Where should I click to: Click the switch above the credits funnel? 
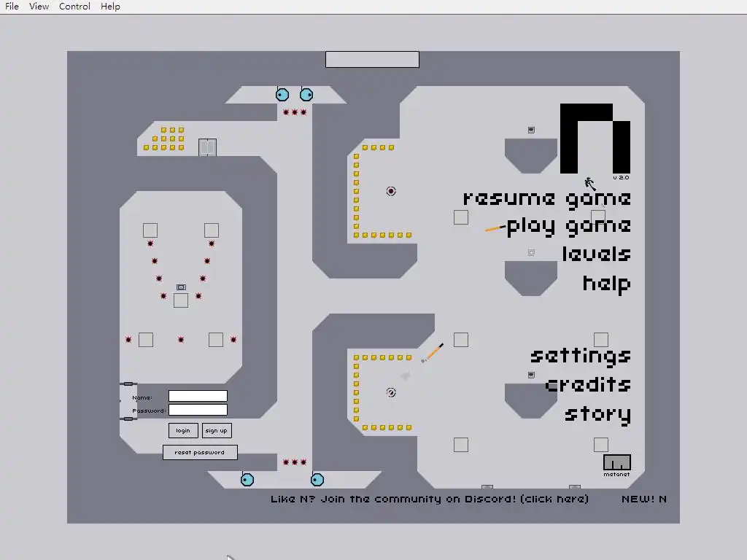[531, 376]
